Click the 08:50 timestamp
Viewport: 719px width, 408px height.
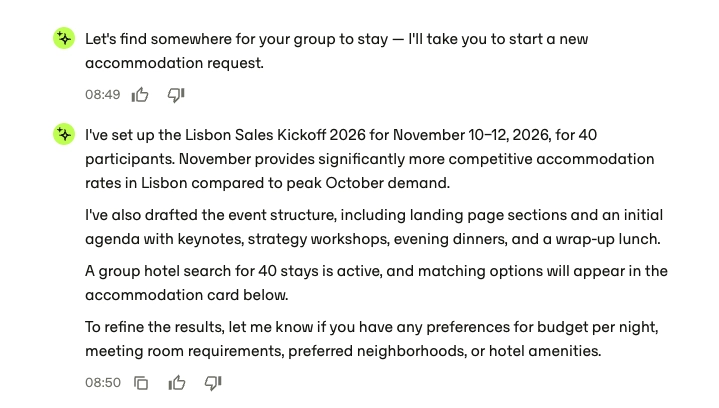pos(103,383)
